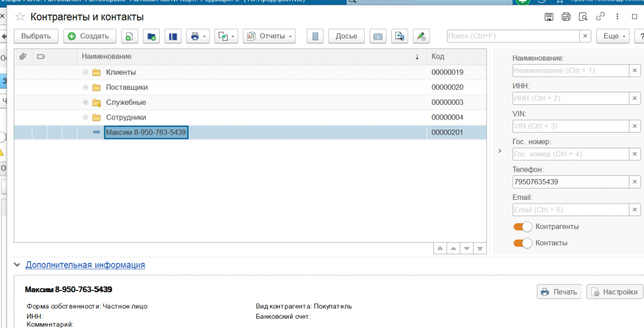Toggle the Контакты switch off
The width and height of the screenshot is (644, 328).
tap(523, 243)
